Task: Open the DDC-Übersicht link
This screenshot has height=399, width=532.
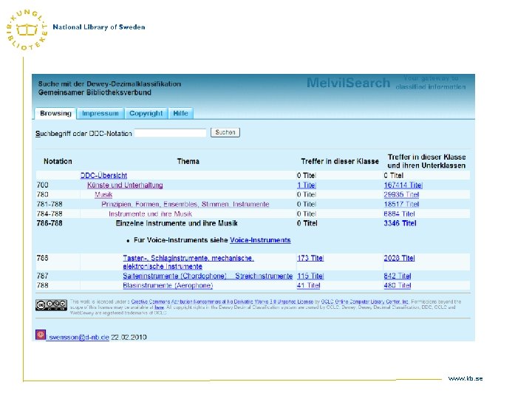Action: (104, 175)
